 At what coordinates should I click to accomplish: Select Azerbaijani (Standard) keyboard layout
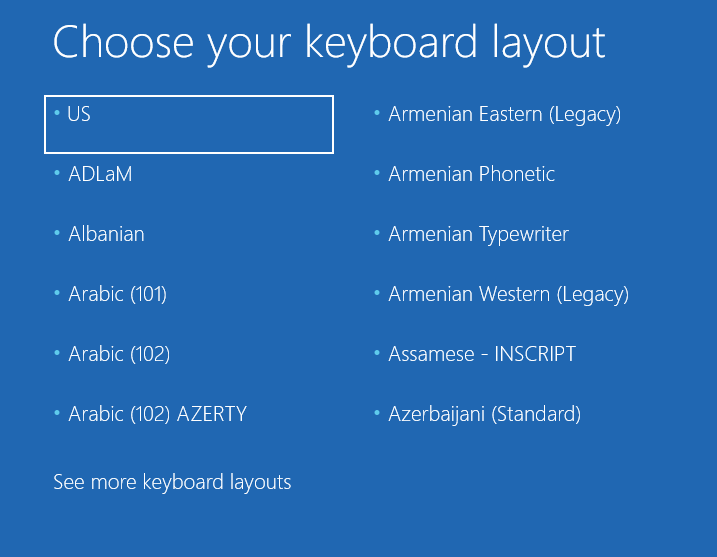coord(484,414)
